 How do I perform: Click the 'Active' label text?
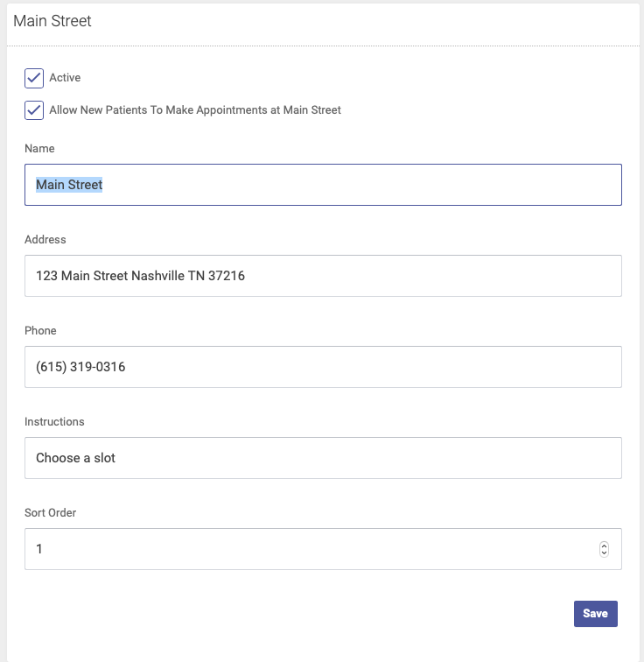[x=65, y=78]
